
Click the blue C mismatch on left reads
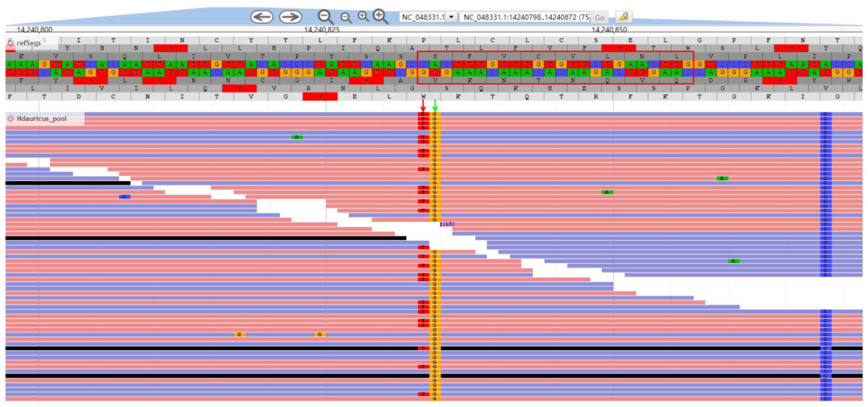pos(124,197)
